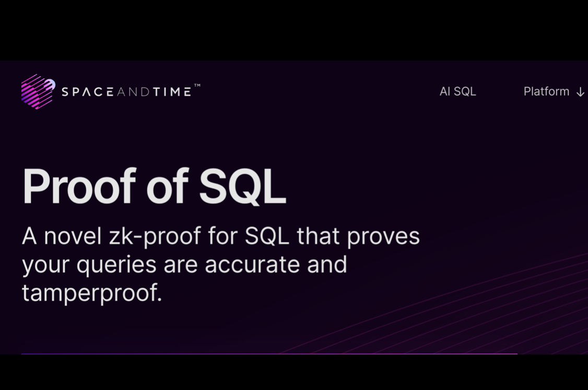The image size is (588, 390).
Task: Click the gradient progress line near the bottom
Action: coord(269,353)
